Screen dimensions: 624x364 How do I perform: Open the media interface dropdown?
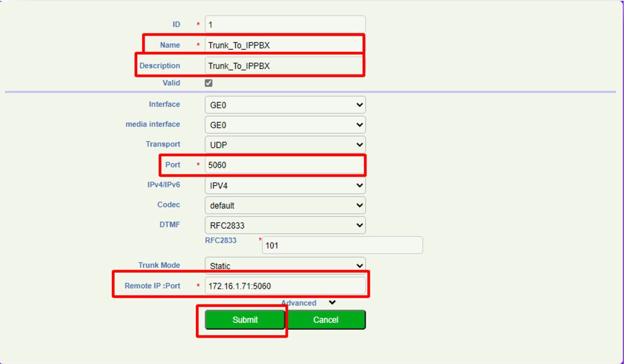285,125
